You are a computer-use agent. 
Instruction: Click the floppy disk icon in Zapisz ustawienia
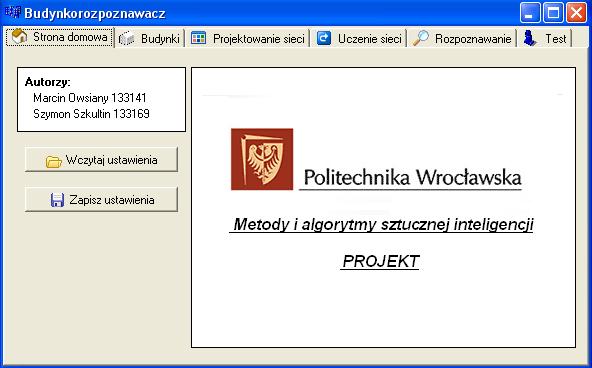tap(57, 200)
